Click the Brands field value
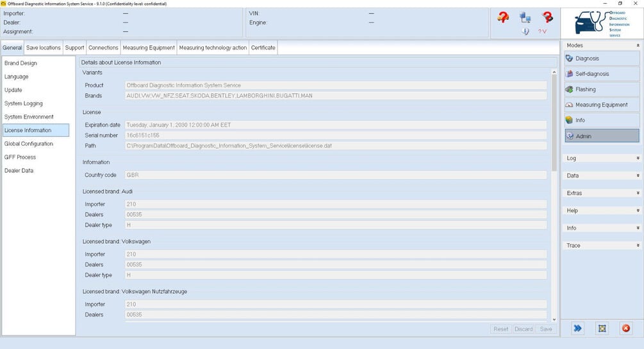 point(336,96)
